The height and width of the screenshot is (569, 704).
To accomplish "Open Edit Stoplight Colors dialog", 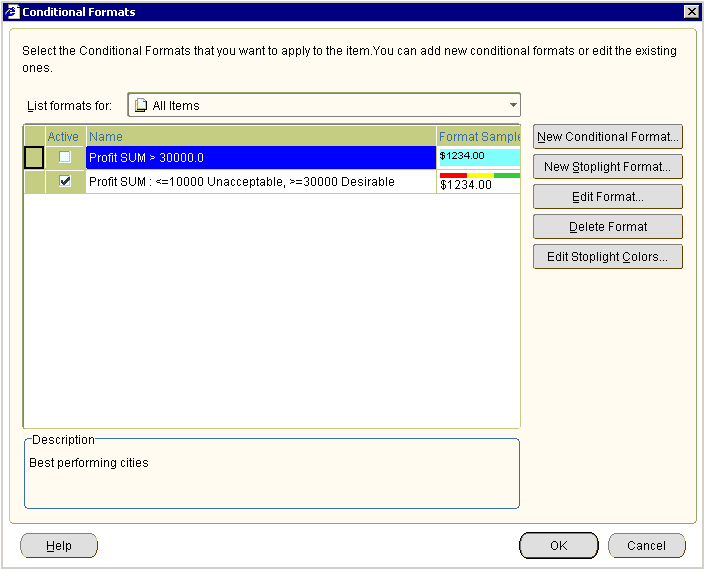I will click(x=607, y=256).
